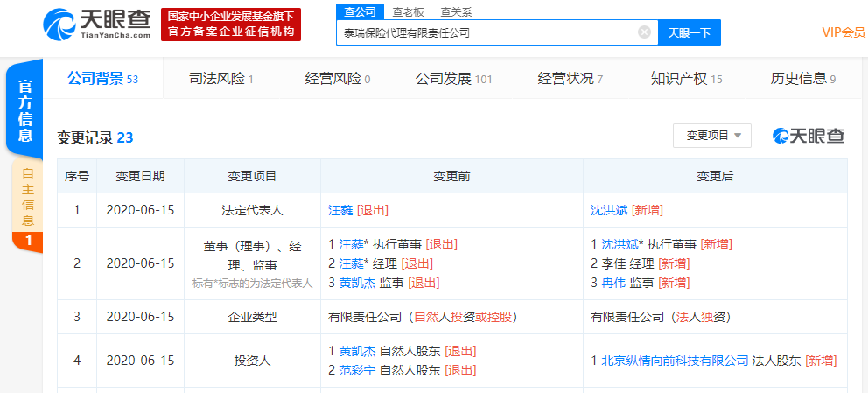Switch to the 查关系 search tab

point(456,11)
